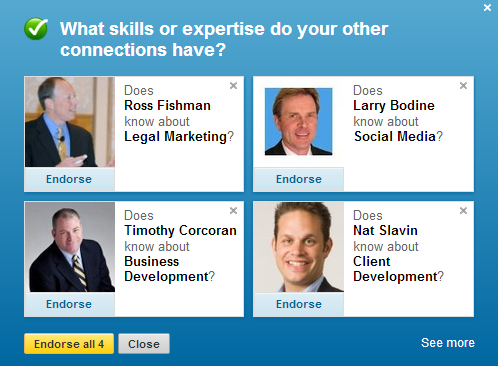This screenshot has height=366, width=498.
Task: Dismiss the Timothy Corcoran endorsement card
Action: [x=233, y=211]
